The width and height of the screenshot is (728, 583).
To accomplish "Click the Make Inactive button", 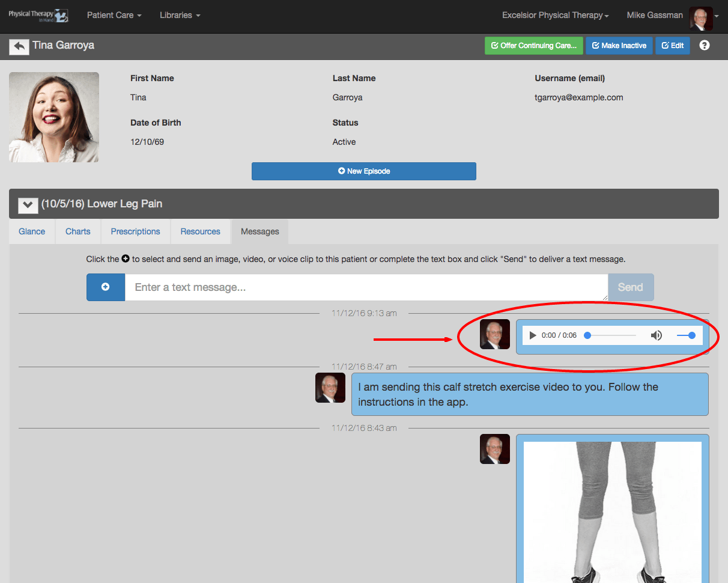I will click(619, 46).
